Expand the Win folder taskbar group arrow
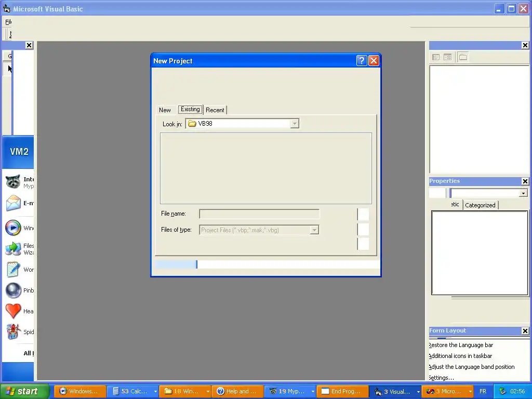 (x=208, y=391)
